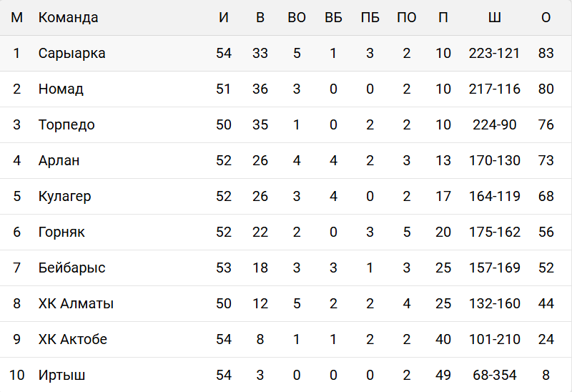The width and height of the screenshot is (572, 392).
Task: Sort by the Команда column header
Action: click(x=69, y=18)
